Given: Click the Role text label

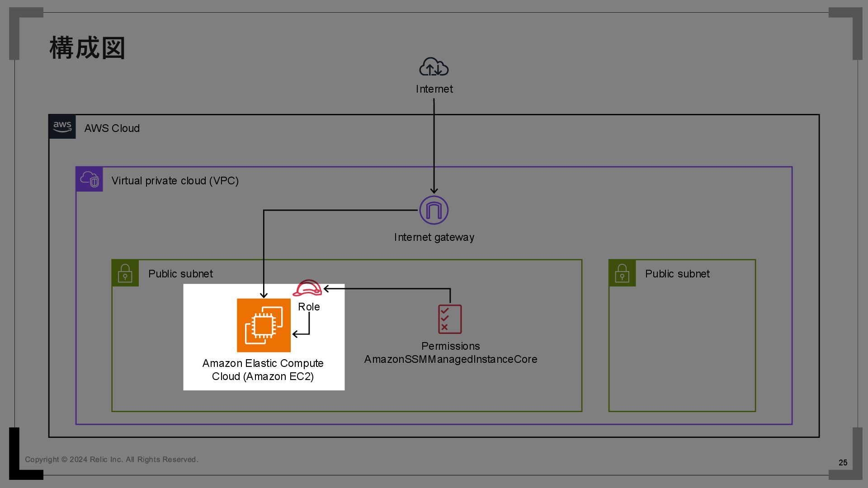Looking at the screenshot, I should pyautogui.click(x=309, y=307).
